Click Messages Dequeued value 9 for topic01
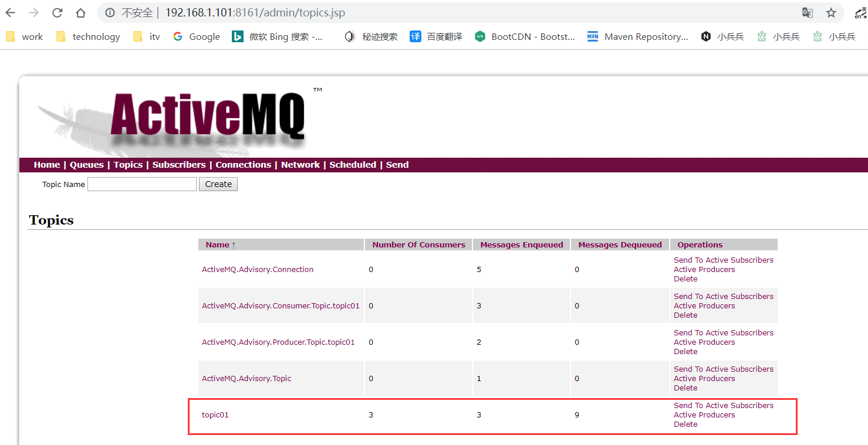 pyautogui.click(x=577, y=415)
